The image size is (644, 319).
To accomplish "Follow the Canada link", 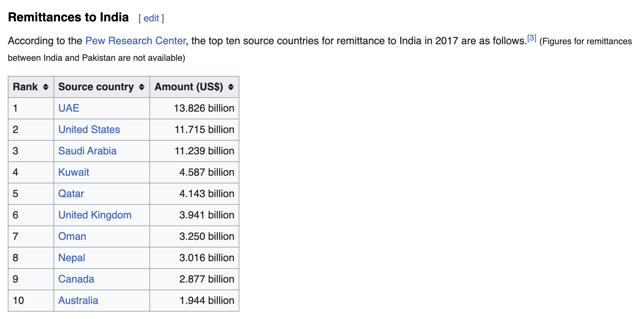I will (76, 279).
